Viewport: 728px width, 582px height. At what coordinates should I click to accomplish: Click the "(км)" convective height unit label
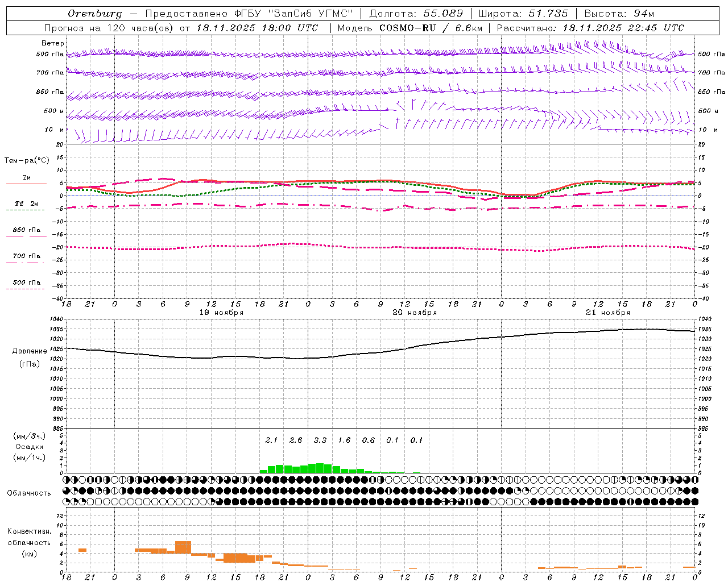point(30,554)
